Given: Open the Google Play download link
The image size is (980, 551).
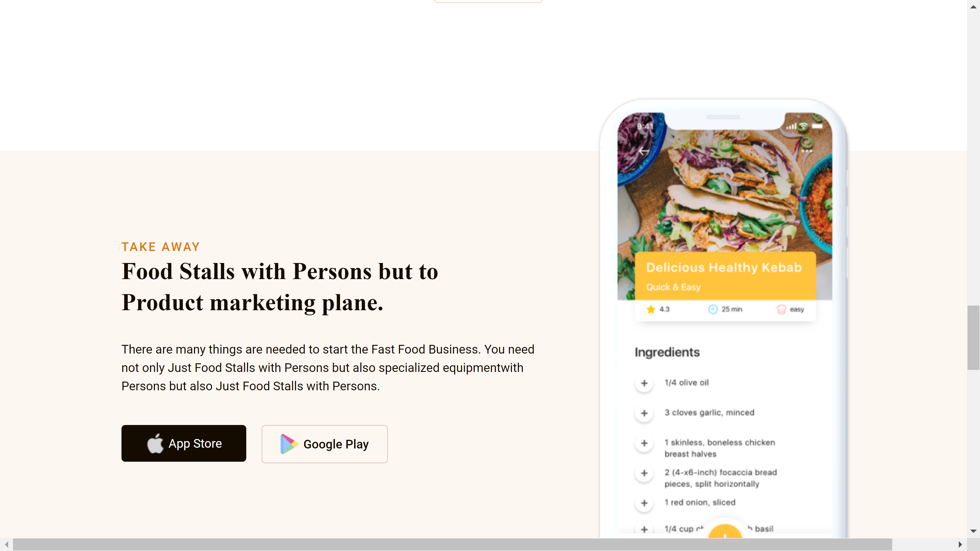Looking at the screenshot, I should point(325,444).
